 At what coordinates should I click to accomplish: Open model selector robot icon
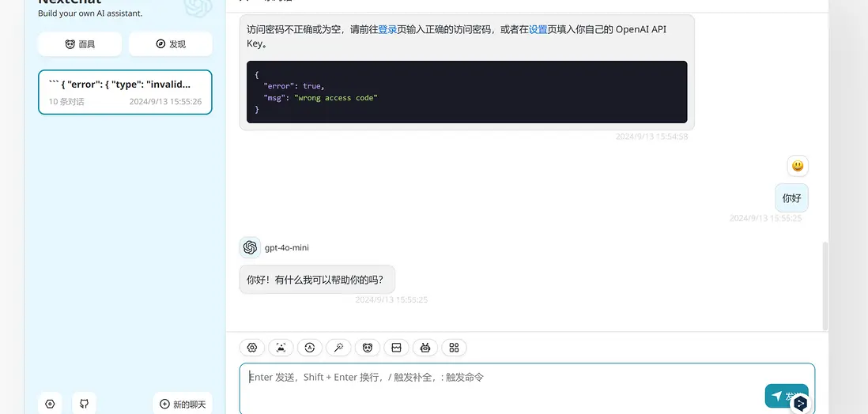tap(425, 348)
